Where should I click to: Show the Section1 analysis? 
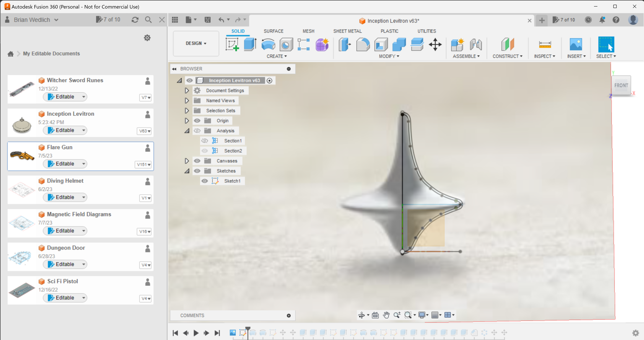tap(204, 141)
